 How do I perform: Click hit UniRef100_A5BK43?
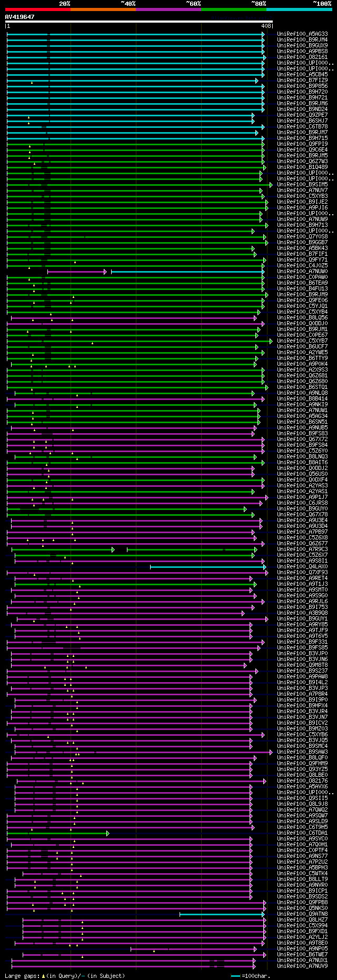302,248
